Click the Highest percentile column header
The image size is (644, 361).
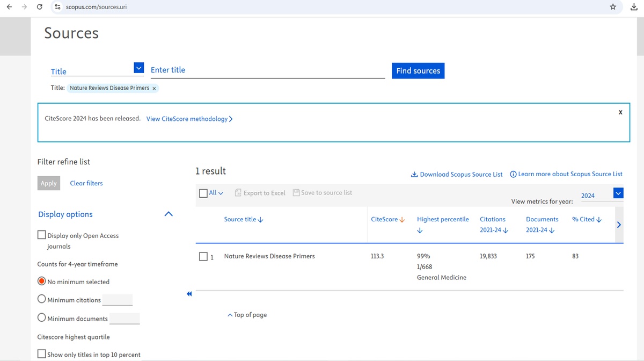[443, 220]
